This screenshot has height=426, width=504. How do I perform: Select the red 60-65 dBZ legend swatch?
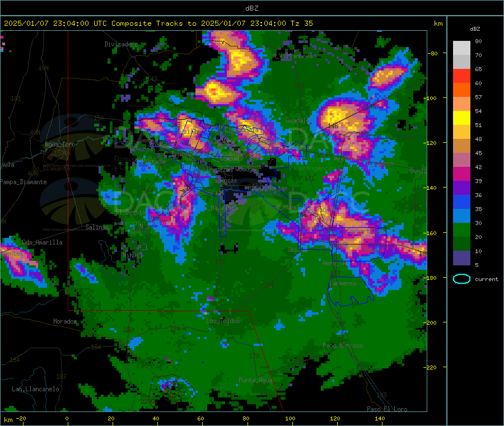pos(461,76)
